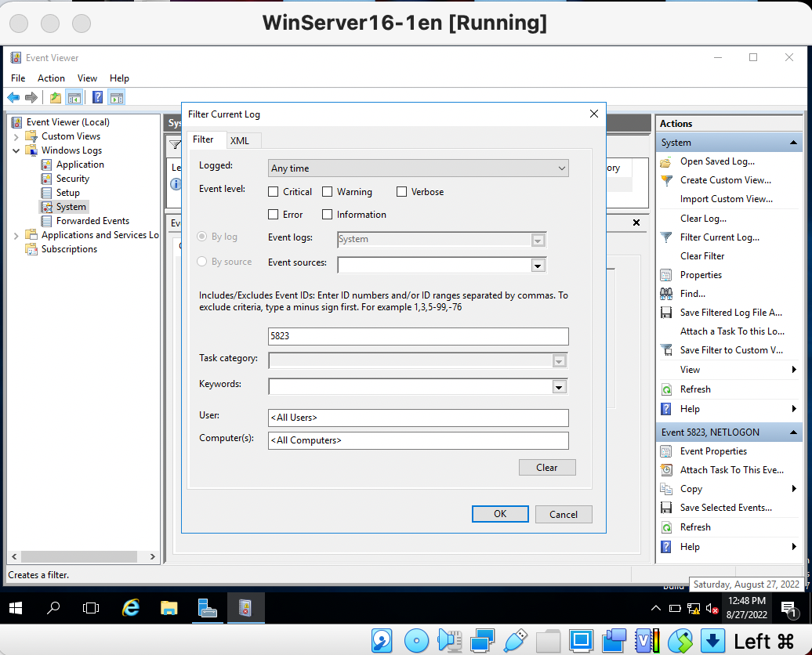Click the blue Help question-mark toolbar icon
Image resolution: width=812 pixels, height=655 pixels.
97,97
